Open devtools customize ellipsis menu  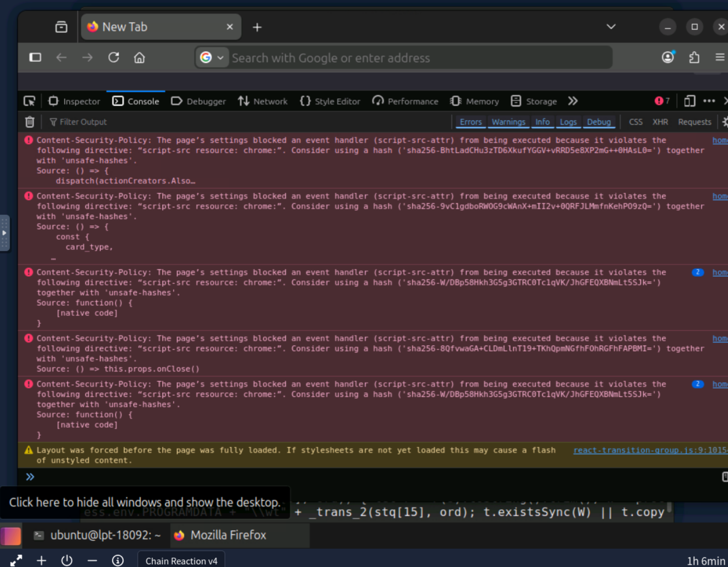pos(709,101)
